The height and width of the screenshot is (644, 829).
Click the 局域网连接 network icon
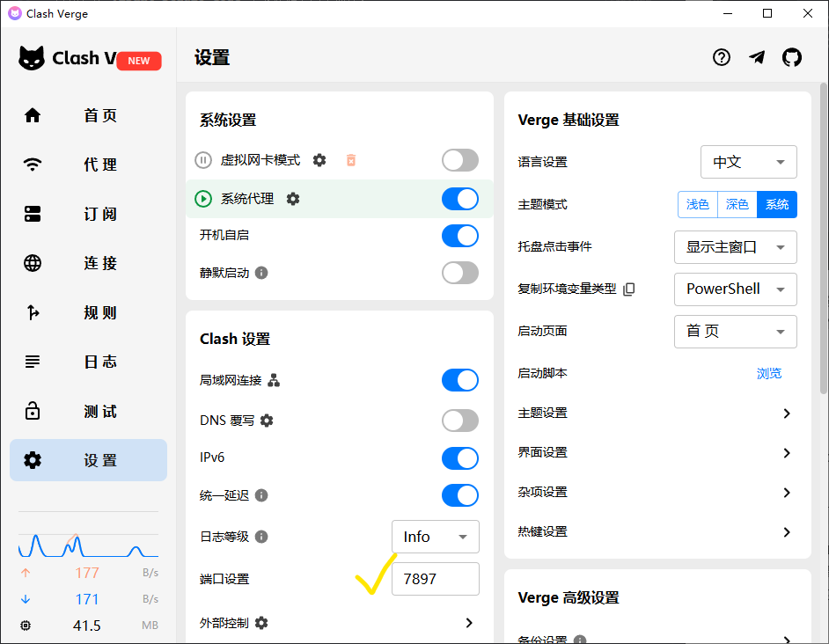(x=274, y=380)
